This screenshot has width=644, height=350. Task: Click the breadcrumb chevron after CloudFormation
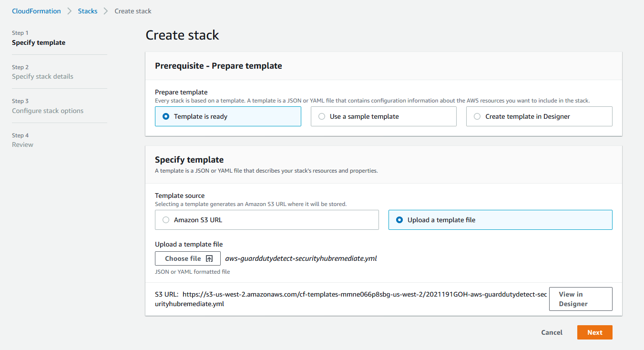(70, 11)
